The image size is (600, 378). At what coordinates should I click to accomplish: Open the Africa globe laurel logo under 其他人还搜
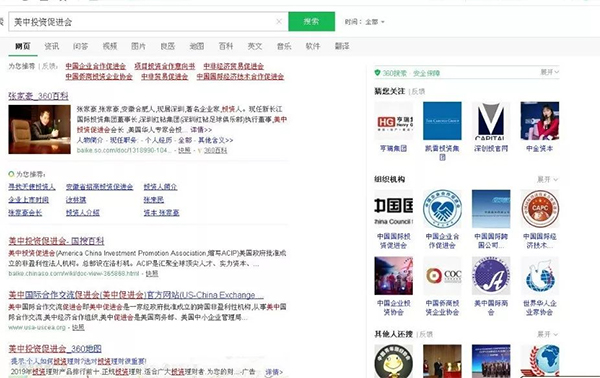[x=540, y=361]
